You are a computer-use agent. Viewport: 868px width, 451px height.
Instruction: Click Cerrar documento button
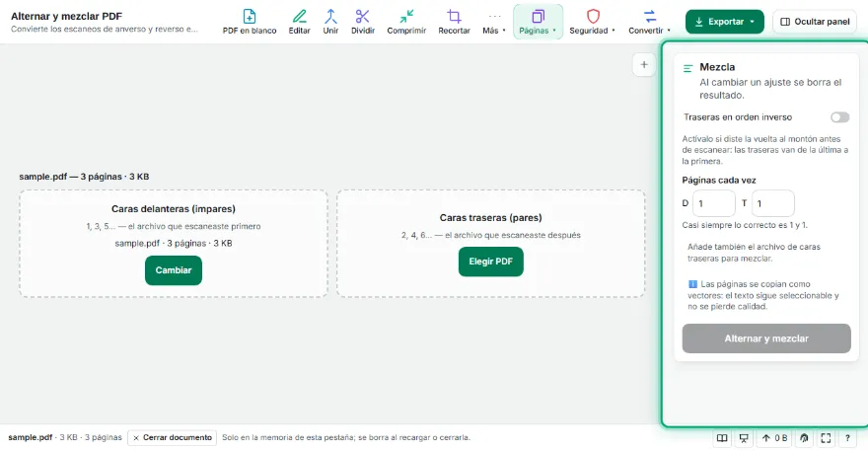pyautogui.click(x=173, y=438)
